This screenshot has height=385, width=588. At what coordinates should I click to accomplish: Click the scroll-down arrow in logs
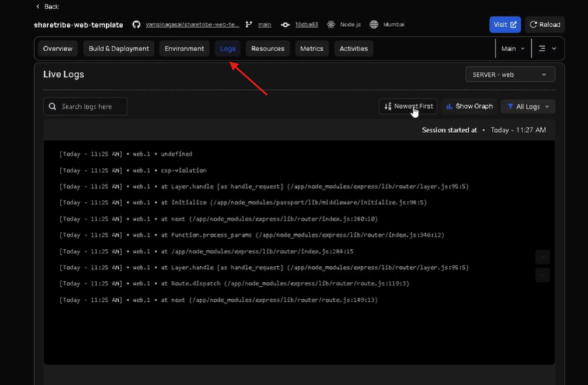click(x=542, y=275)
